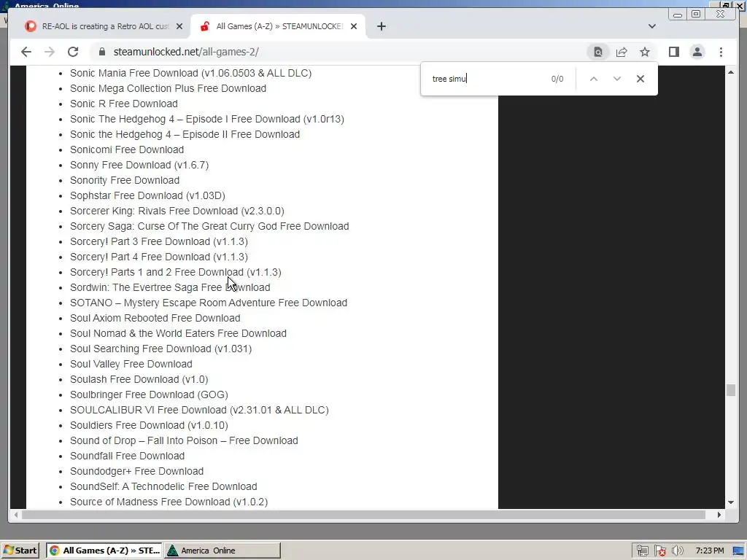The width and height of the screenshot is (747, 560).
Task: Open Soundfall Free Download link
Action: click(x=127, y=455)
